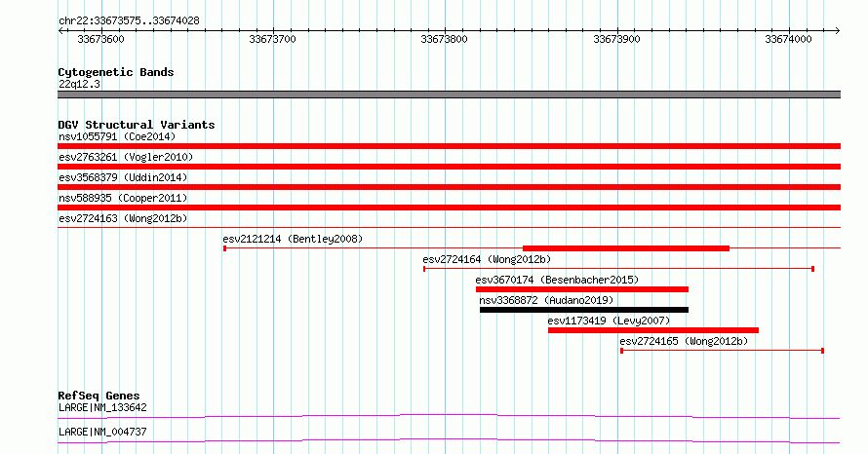Click the nsv588935 (Cooper2011) variant label
868x454 pixels.
(123, 198)
